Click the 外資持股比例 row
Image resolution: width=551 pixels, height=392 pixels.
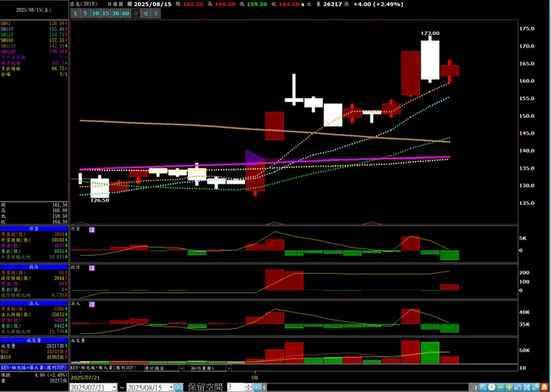(34, 257)
